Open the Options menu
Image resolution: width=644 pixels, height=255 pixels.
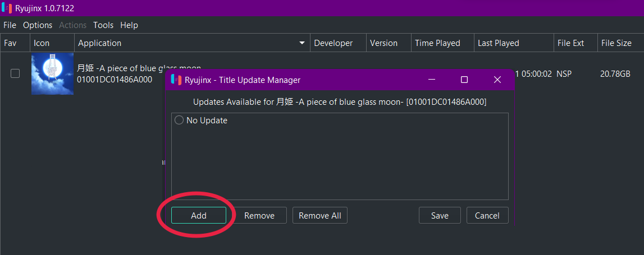(38, 25)
